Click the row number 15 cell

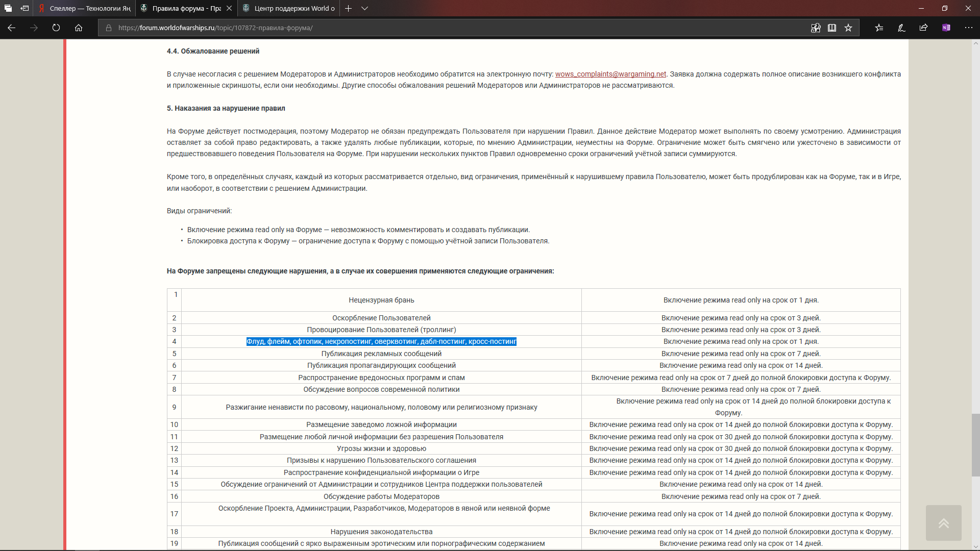coord(174,484)
